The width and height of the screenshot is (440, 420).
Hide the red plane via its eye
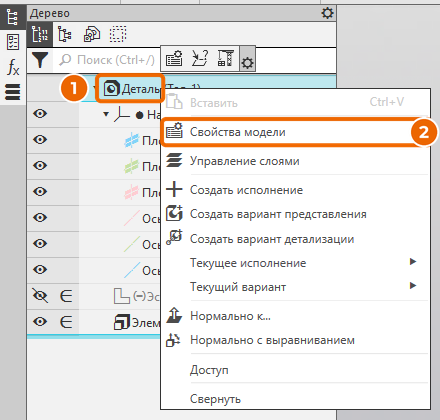point(40,191)
